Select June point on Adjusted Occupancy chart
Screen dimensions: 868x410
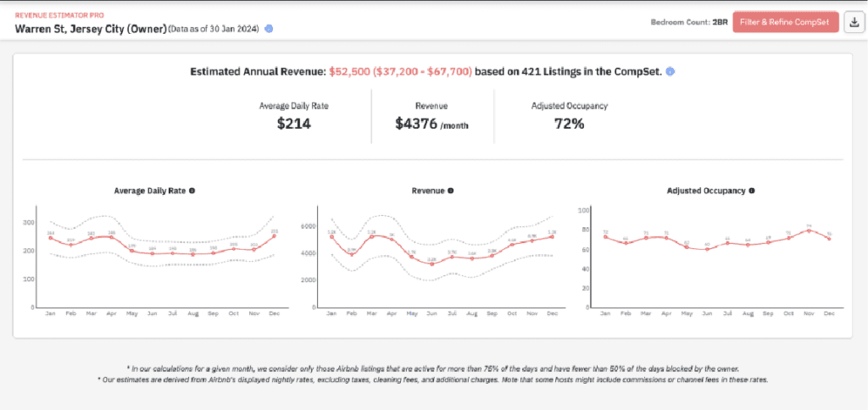tap(707, 249)
